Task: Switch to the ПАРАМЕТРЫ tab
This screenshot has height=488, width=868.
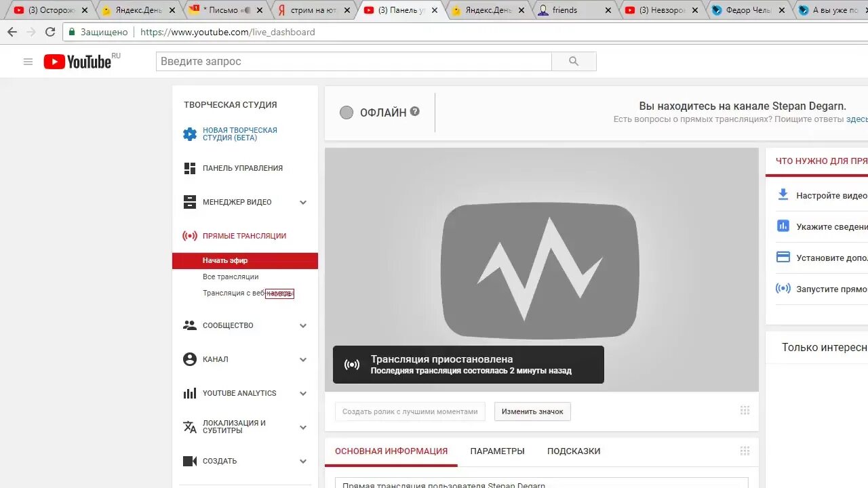Action: click(x=498, y=451)
